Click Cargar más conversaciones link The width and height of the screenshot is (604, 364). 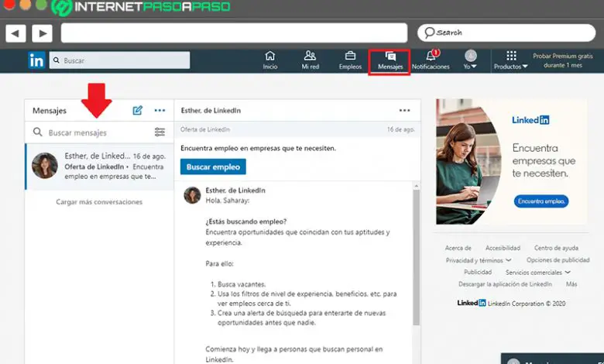(99, 202)
